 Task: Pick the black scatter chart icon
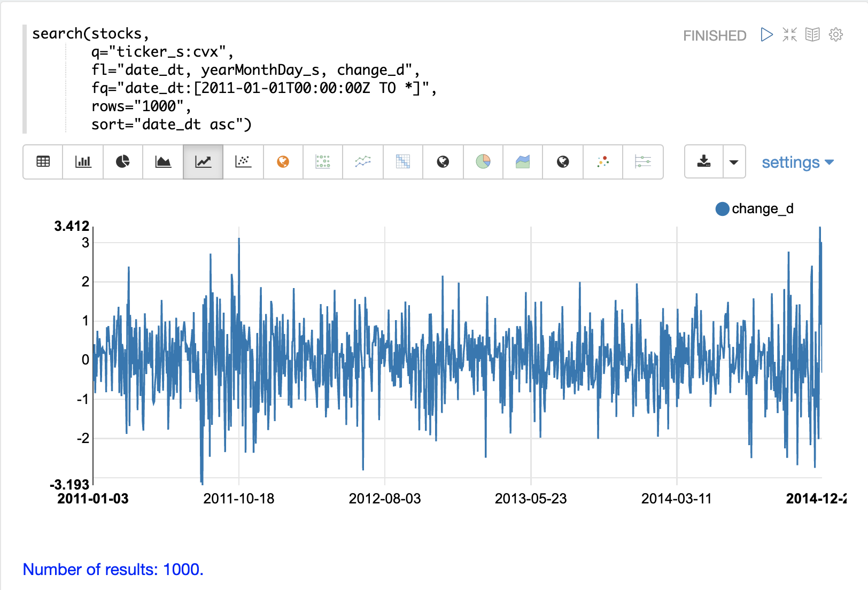(243, 161)
